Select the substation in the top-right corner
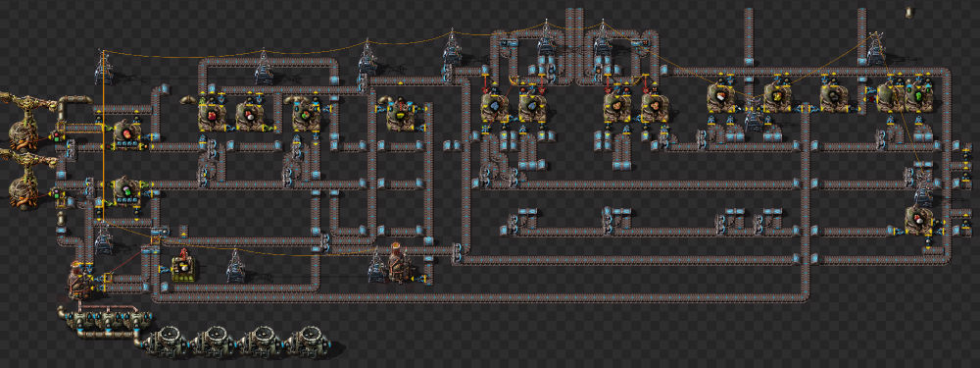The height and width of the screenshot is (368, 980). coord(876,49)
